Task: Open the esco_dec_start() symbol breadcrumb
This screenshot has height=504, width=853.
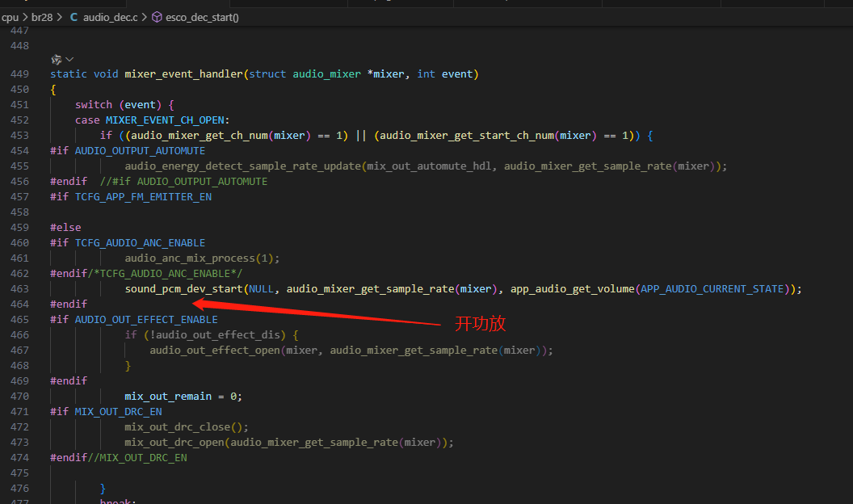Action: click(203, 18)
